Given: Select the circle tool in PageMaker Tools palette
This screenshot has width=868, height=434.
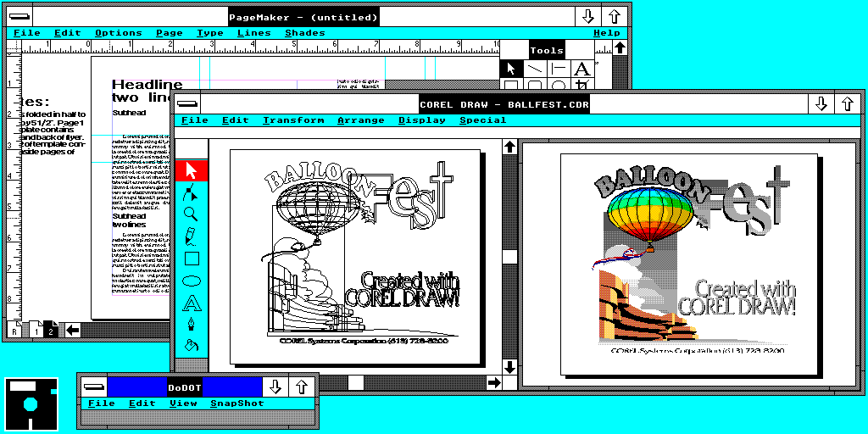Looking at the screenshot, I should pyautogui.click(x=559, y=84).
